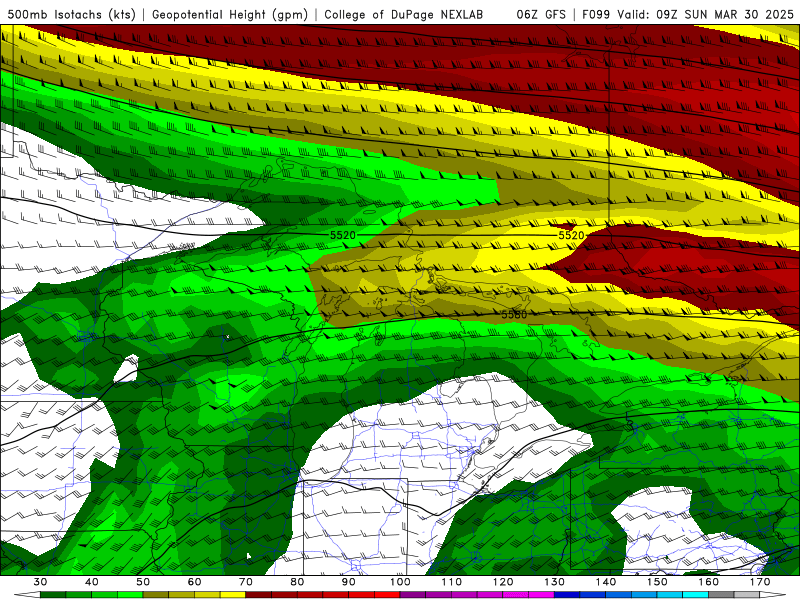Click the 30 value on the color scale

point(40,582)
